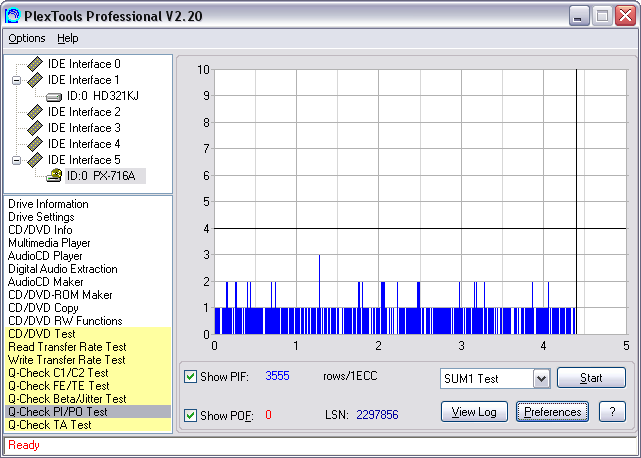Open CD/DVD Copy

(x=43, y=308)
